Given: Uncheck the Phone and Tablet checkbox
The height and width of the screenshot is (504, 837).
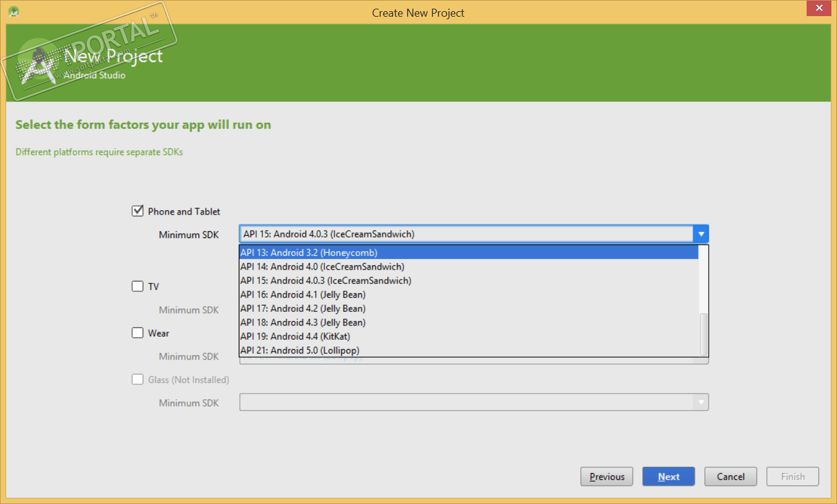Looking at the screenshot, I should [x=138, y=211].
